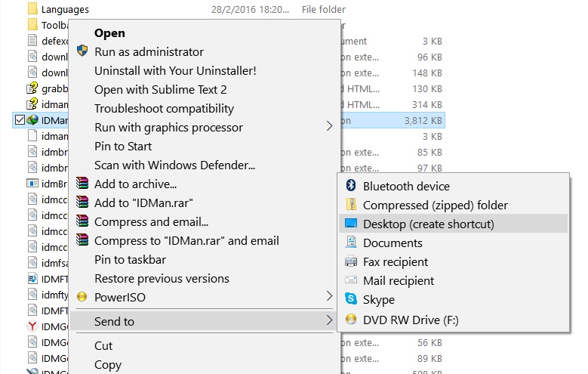Screen dimensions: 588x374
Task: Click the DVD RW Drive (F:) icon
Action: [350, 319]
